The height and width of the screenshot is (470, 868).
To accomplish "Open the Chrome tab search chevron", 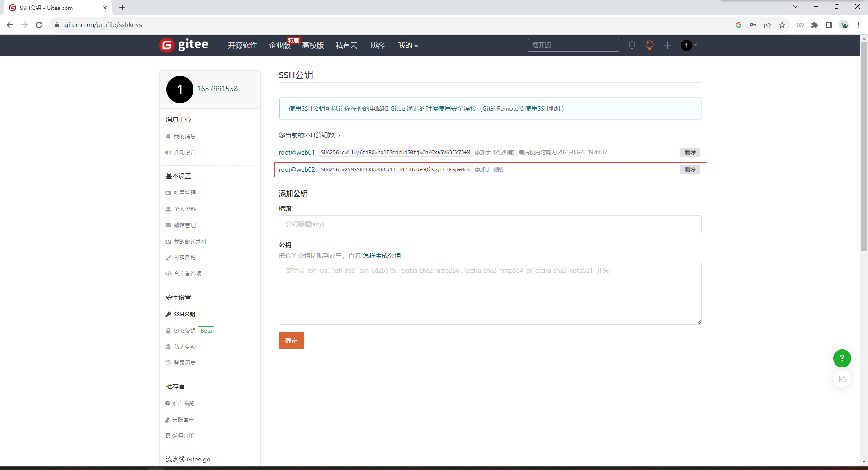I will 795,7.
